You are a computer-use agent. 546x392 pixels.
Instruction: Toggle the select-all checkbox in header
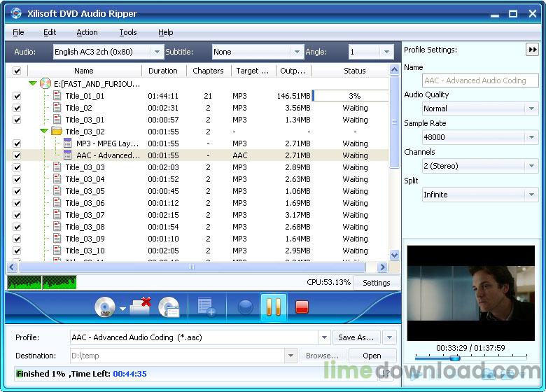(17, 71)
